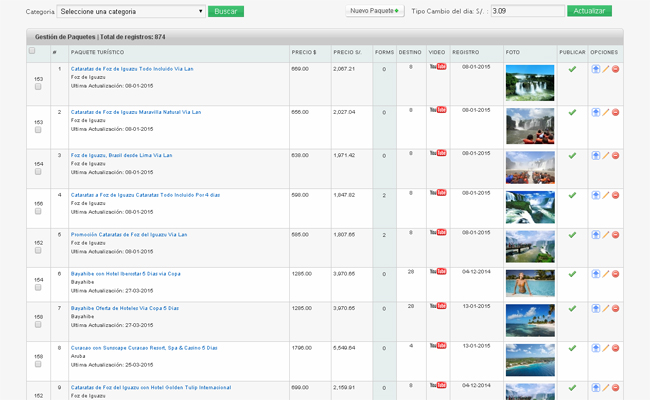Image resolution: width=650 pixels, height=400 pixels.
Task: Click the YouTube icon for Cataratas Todo-Incluido Via Lan
Action: pos(437,68)
